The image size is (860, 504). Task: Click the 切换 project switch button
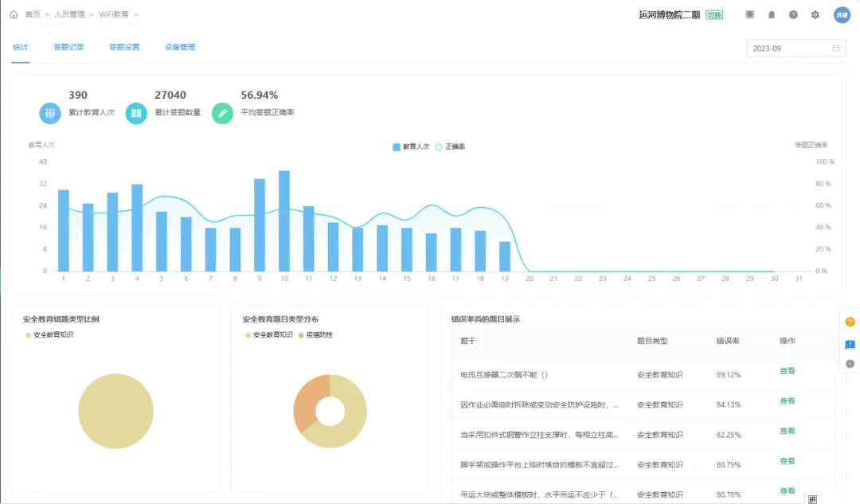[x=714, y=15]
